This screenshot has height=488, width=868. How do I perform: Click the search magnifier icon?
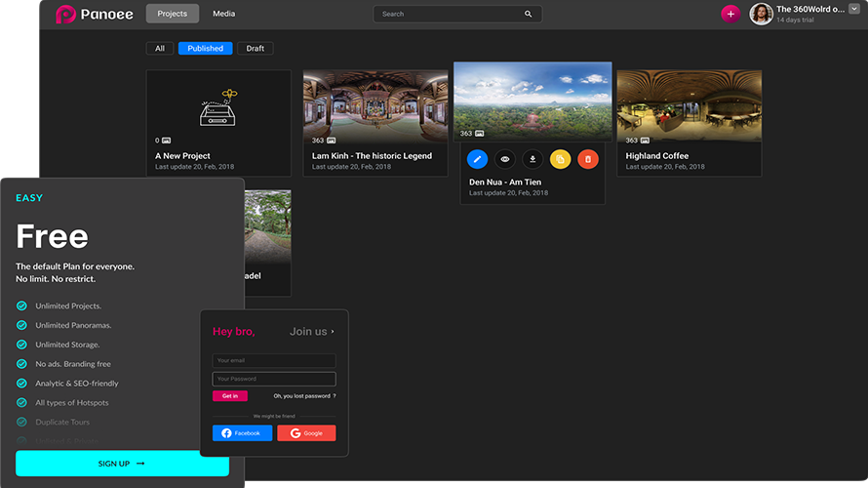[529, 15]
